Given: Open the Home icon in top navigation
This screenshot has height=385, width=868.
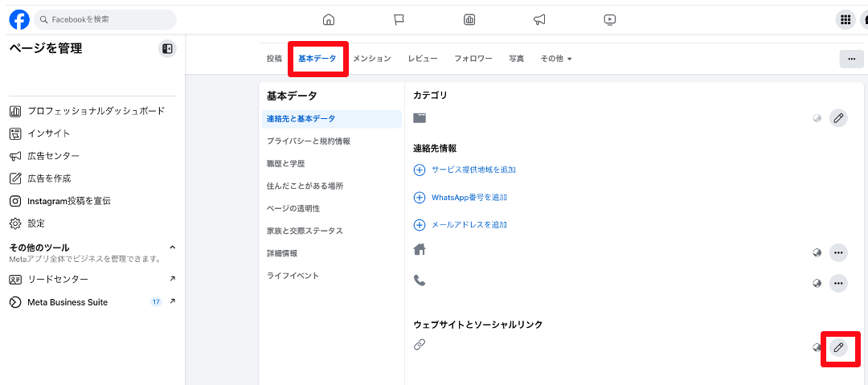Looking at the screenshot, I should click(x=329, y=20).
